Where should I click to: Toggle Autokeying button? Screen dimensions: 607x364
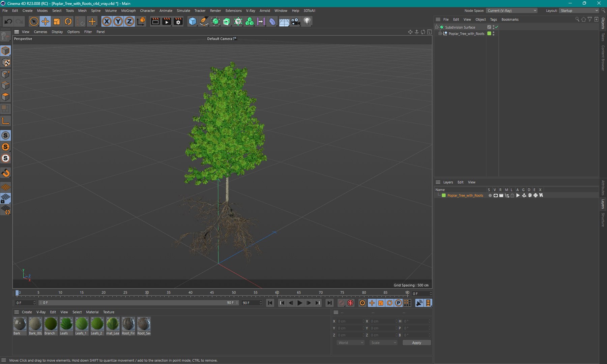coord(351,303)
